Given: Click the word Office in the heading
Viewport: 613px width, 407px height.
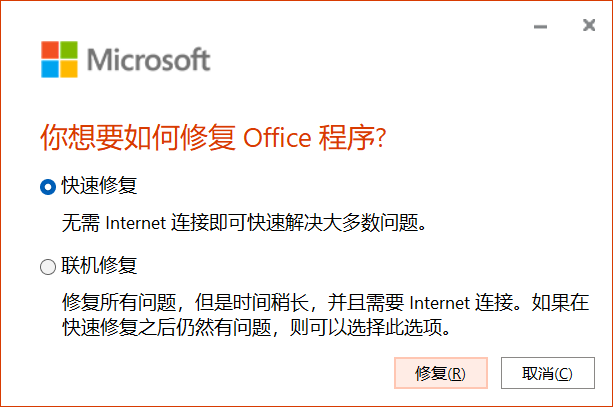Looking at the screenshot, I should 280,138.
